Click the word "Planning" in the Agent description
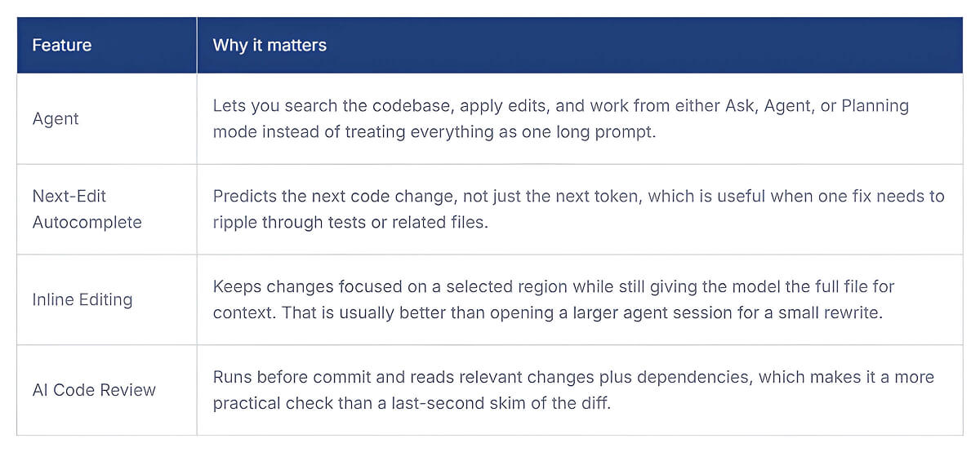Viewport: 980px width, 452px height. pyautogui.click(x=875, y=107)
